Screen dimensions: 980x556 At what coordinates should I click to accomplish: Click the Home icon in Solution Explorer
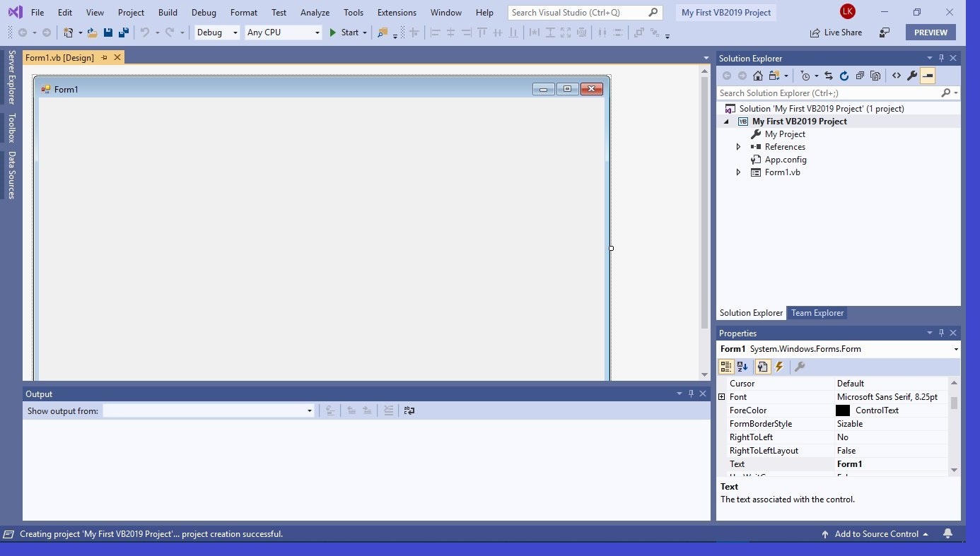click(758, 76)
